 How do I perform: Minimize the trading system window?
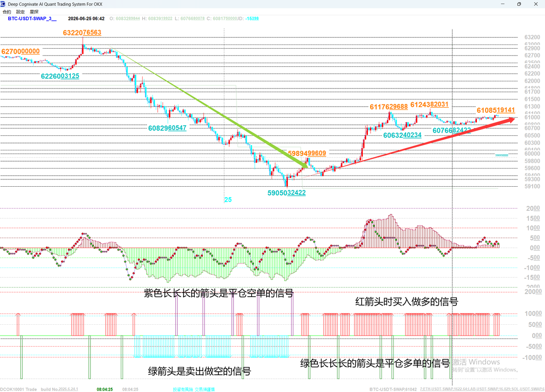[x=503, y=4]
